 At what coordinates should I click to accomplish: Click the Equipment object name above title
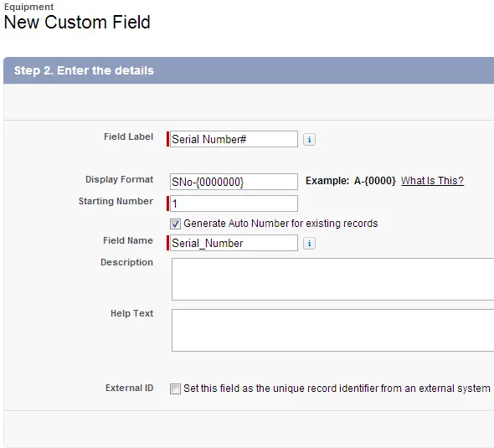click(28, 7)
